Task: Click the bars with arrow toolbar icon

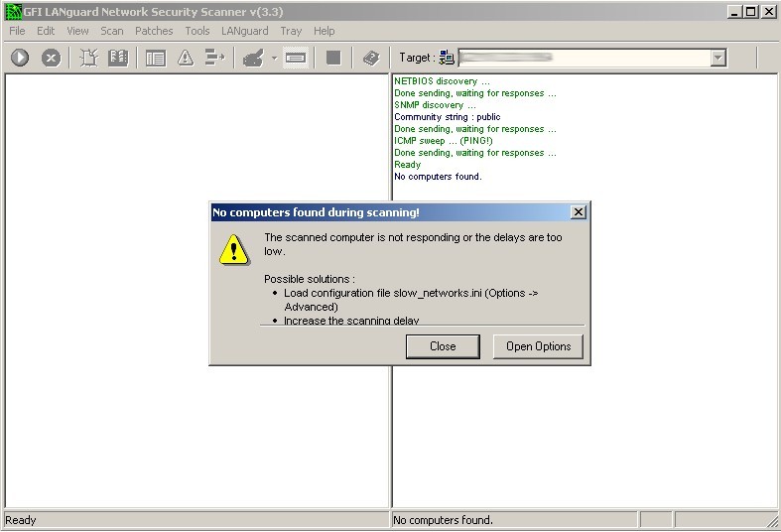Action: [x=214, y=58]
